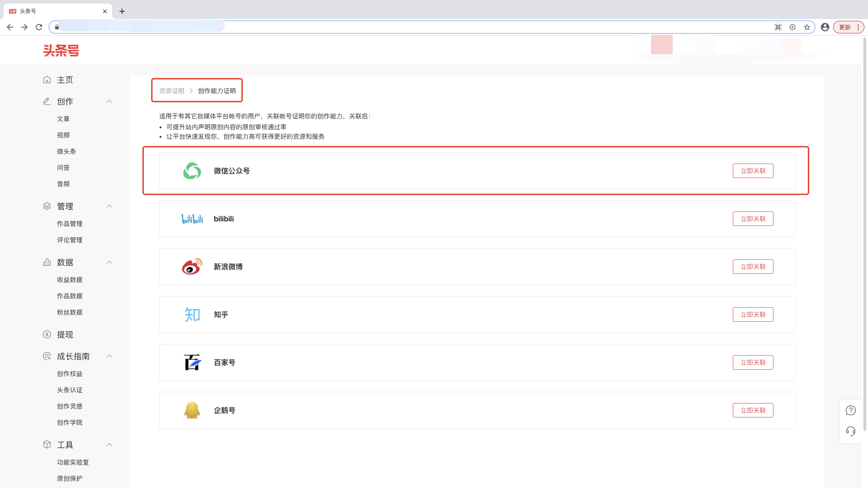Viewport: 868px width, 488px height.
Task: Open the browser three-dot menu
Action: (858, 27)
